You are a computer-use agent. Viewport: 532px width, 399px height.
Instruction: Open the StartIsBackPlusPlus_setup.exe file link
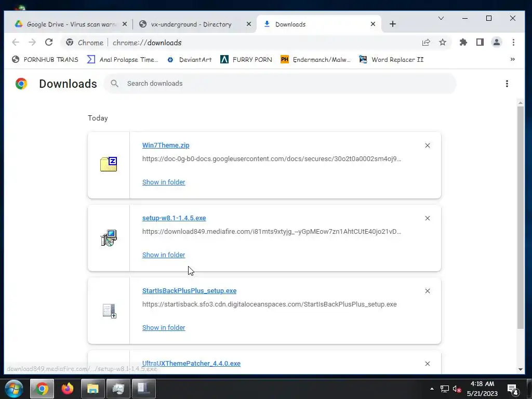[x=189, y=291]
